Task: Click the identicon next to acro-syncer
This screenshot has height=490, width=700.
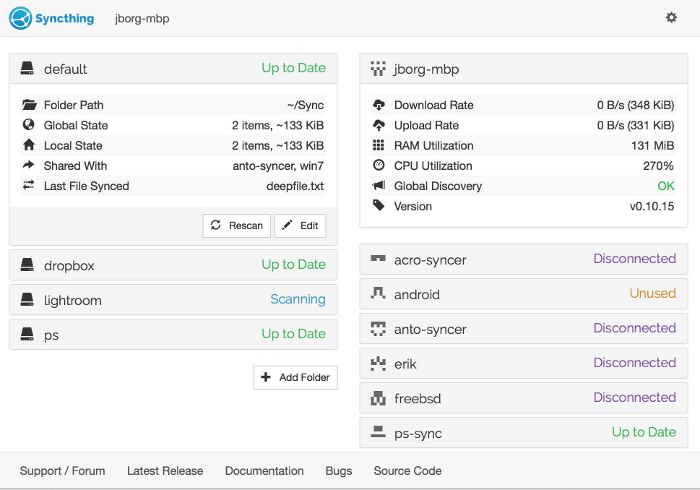Action: pyautogui.click(x=378, y=259)
